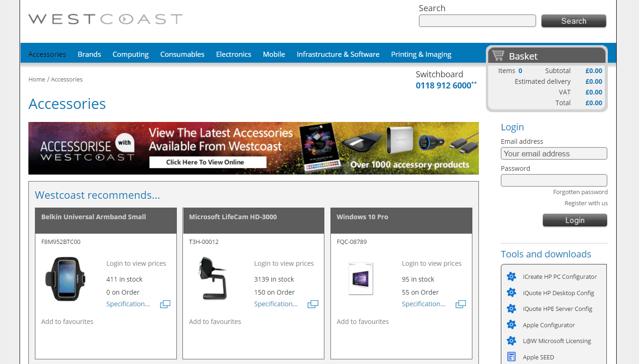Open Belkin Universal Armband Small title
This screenshot has height=364, width=639.
tap(94, 217)
